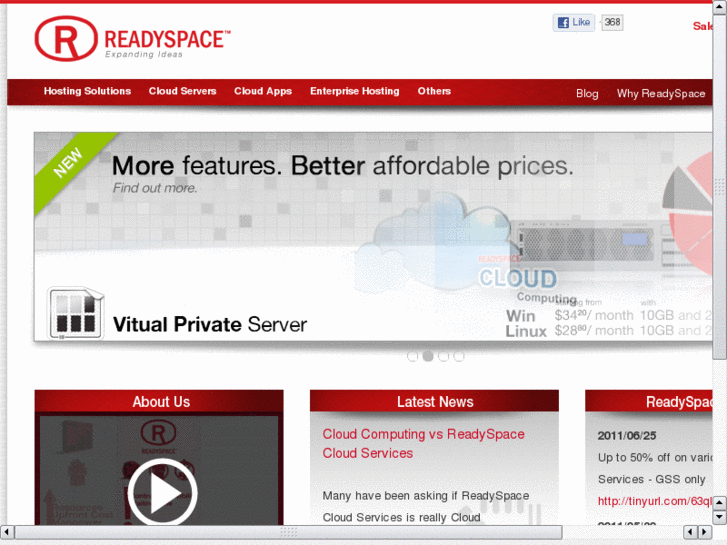Viewport: 727px width, 545px height.
Task: Click the small scroll-down arrow at lower right
Action: coord(720,516)
